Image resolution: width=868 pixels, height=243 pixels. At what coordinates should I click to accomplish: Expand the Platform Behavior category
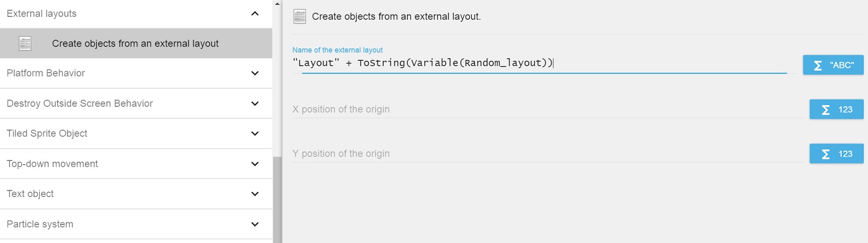click(x=255, y=73)
